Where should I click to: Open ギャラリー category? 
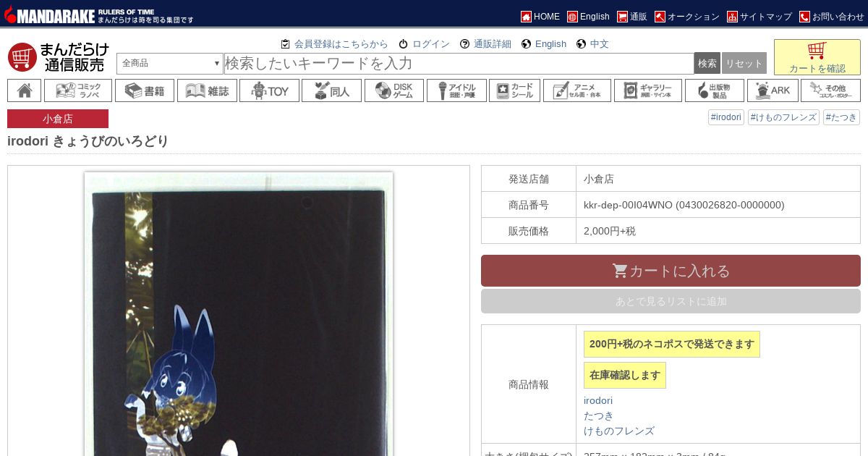coord(648,90)
